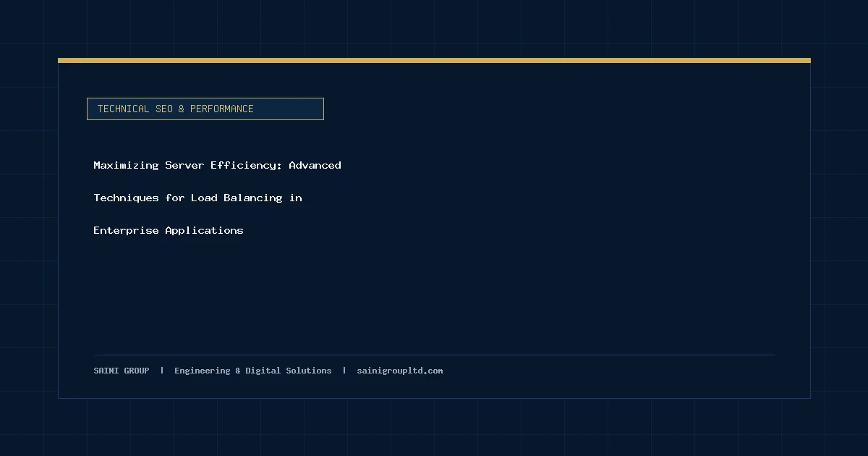868x456 pixels.
Task: Click the headline line "Enterprise Applications"
Action: [x=169, y=230]
